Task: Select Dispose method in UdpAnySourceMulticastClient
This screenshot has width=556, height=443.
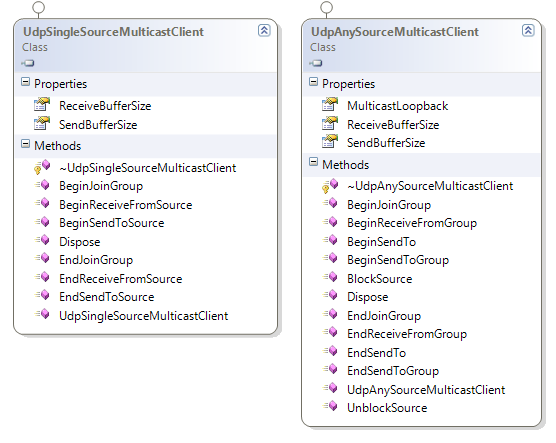Action: [367, 297]
